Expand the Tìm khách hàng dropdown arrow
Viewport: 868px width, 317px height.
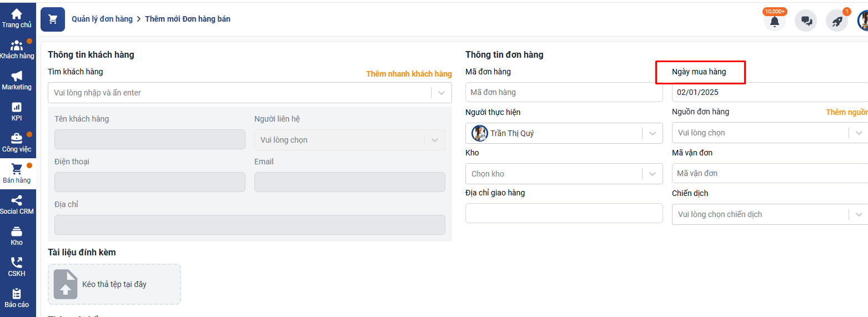point(441,93)
